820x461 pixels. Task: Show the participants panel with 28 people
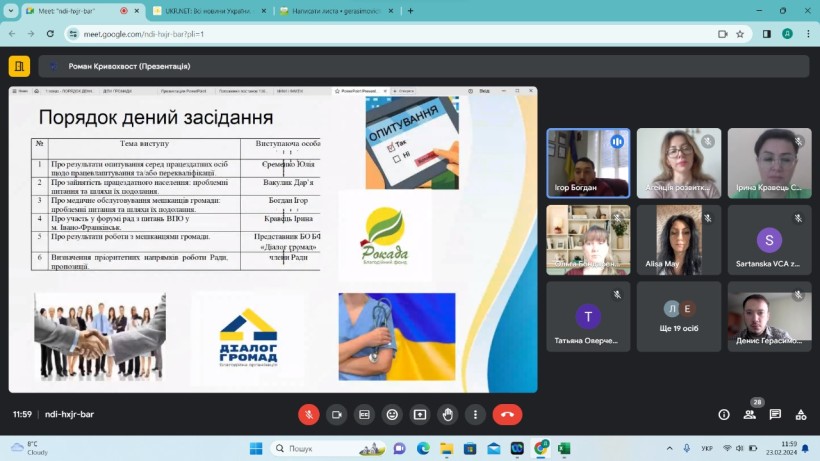[749, 414]
